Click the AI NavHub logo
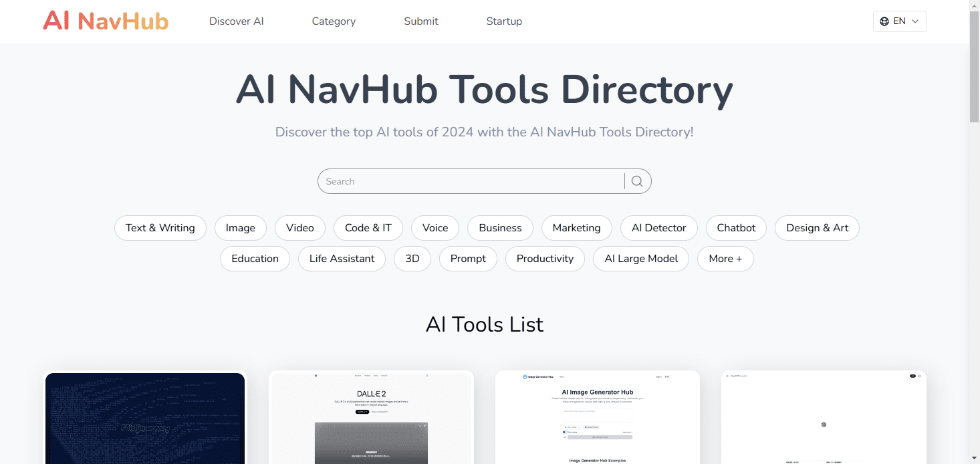The image size is (980, 464). pos(105,21)
